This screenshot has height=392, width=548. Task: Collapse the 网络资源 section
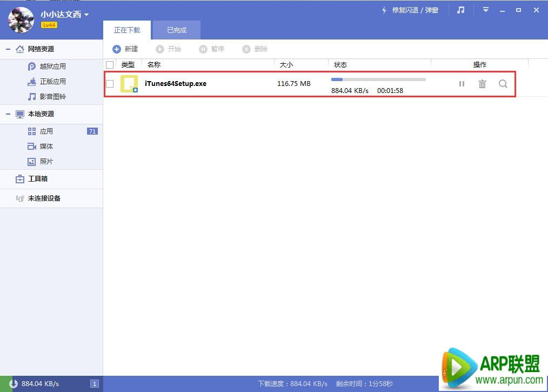click(x=8, y=49)
